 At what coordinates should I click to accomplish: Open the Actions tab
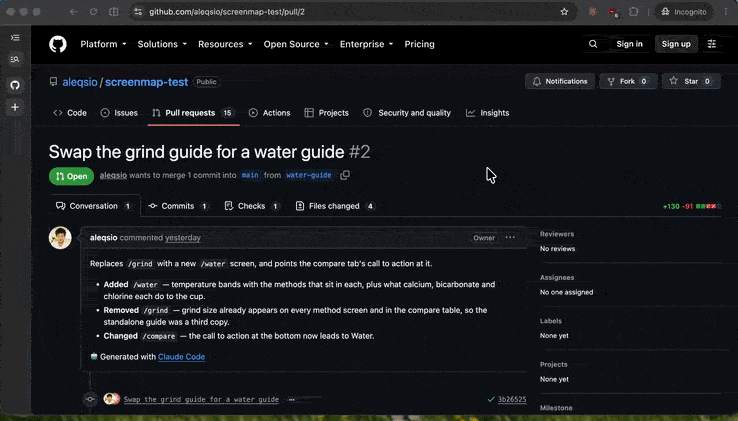pyautogui.click(x=270, y=113)
